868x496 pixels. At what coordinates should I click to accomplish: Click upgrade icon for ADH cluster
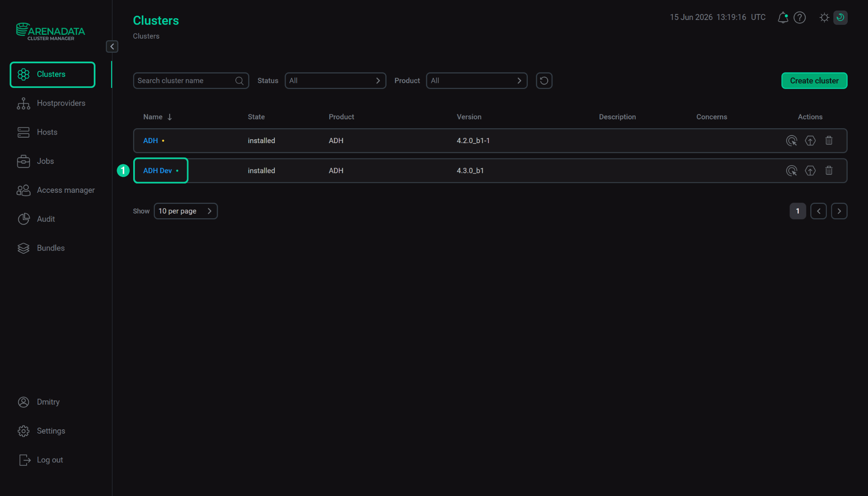(810, 141)
